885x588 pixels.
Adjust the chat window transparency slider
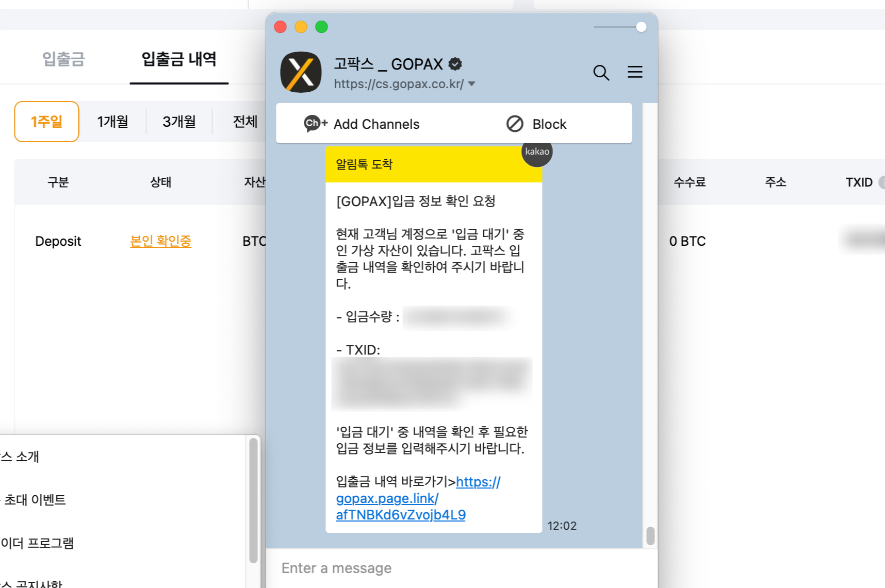click(641, 27)
